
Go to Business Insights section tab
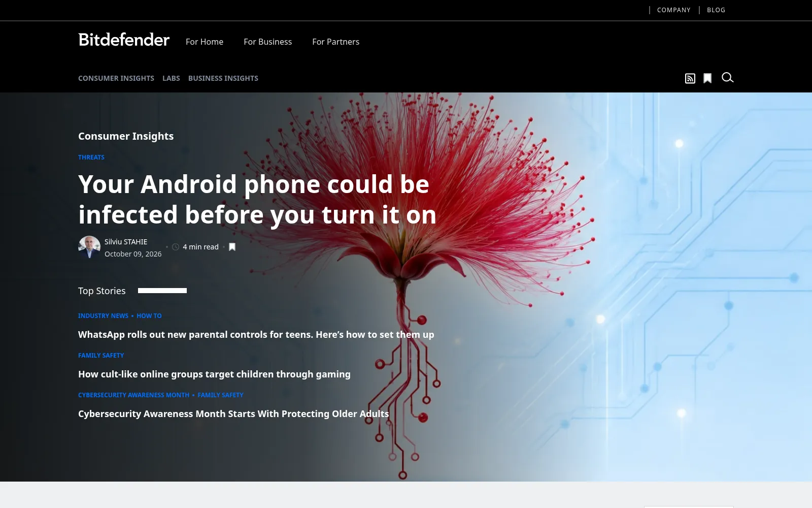tap(223, 78)
